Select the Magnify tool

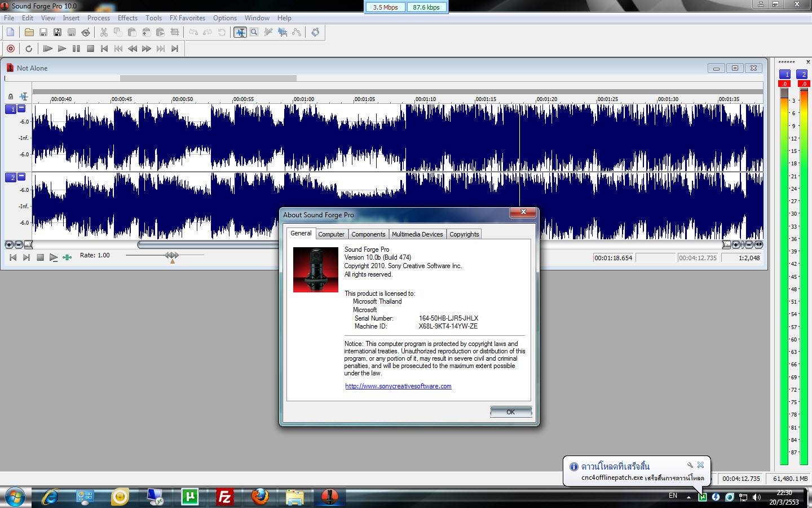[x=254, y=32]
